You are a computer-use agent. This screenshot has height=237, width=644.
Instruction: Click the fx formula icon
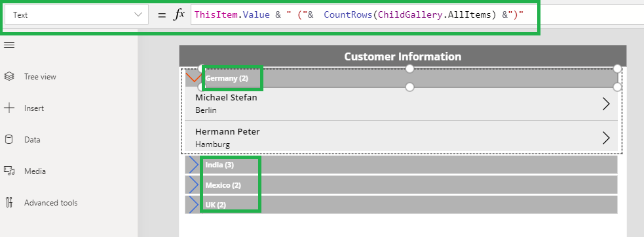click(x=178, y=14)
